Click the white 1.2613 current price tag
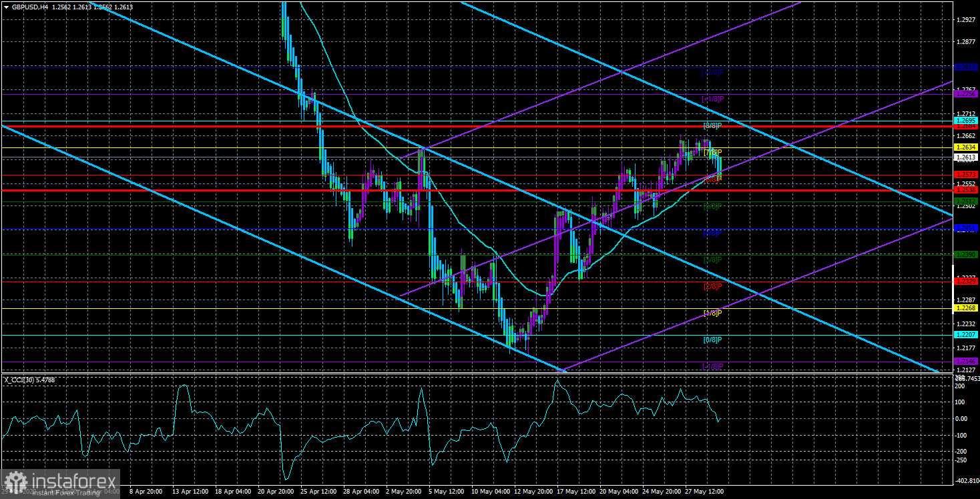The image size is (980, 499). click(966, 157)
